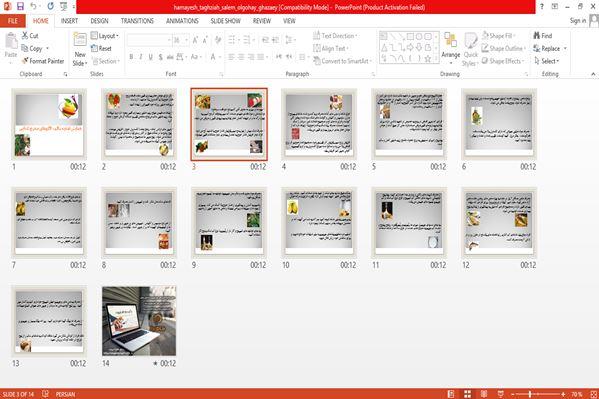The width and height of the screenshot is (599, 399).
Task: Click the Clear All Formatting icon
Action: click(218, 40)
